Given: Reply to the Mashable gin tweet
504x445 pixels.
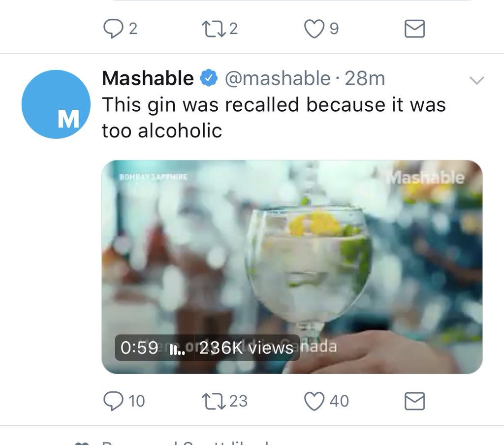Looking at the screenshot, I should click(113, 401).
